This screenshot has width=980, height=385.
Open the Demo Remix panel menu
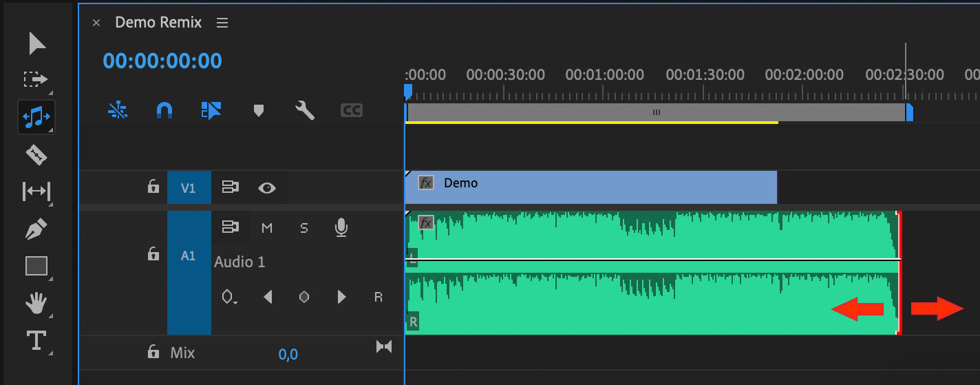tap(222, 23)
